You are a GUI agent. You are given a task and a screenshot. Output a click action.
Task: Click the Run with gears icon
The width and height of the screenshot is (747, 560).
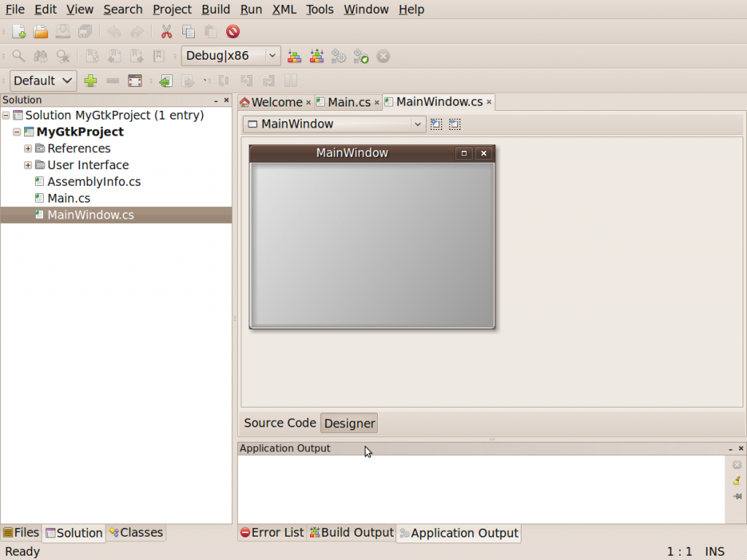338,56
